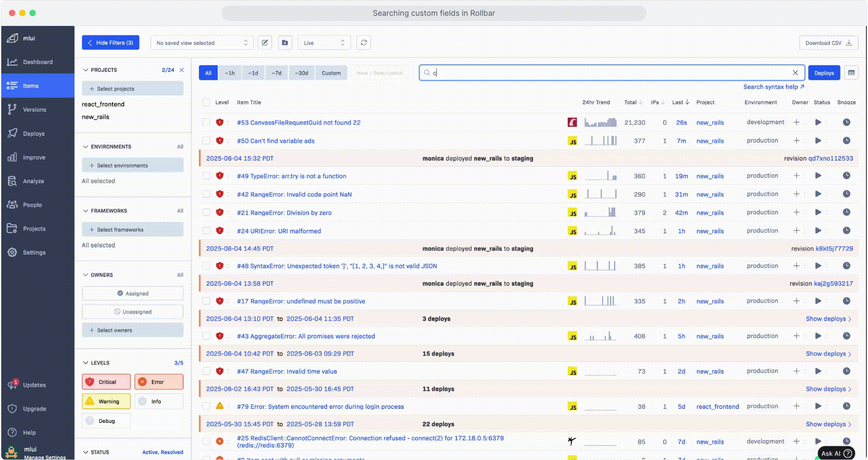Image resolution: width=868 pixels, height=460 pixels.
Task: Click resolve play icon for item #50
Action: (x=818, y=141)
